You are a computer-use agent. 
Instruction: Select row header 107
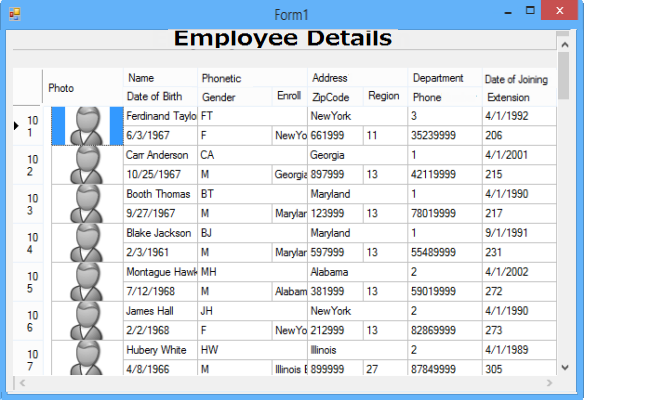click(x=28, y=358)
